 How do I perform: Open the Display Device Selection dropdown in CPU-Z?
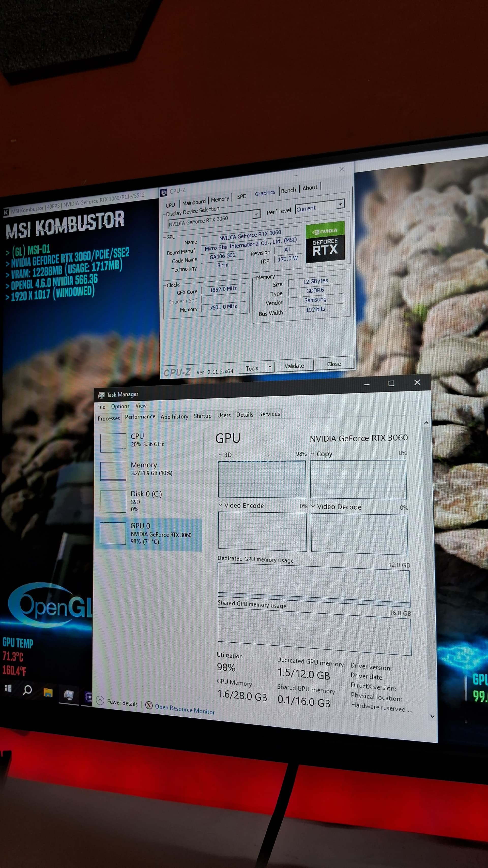pos(256,214)
